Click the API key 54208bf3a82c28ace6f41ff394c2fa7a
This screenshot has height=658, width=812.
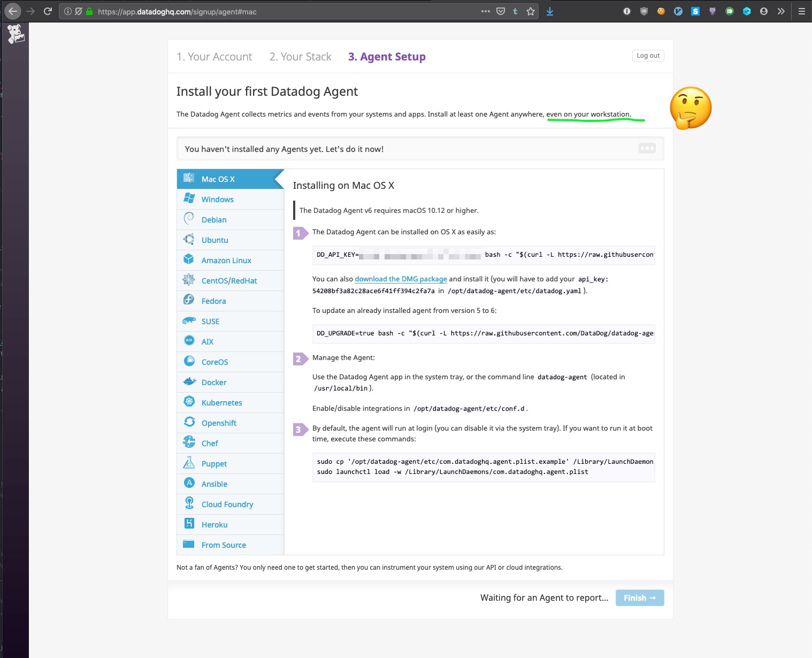click(373, 291)
